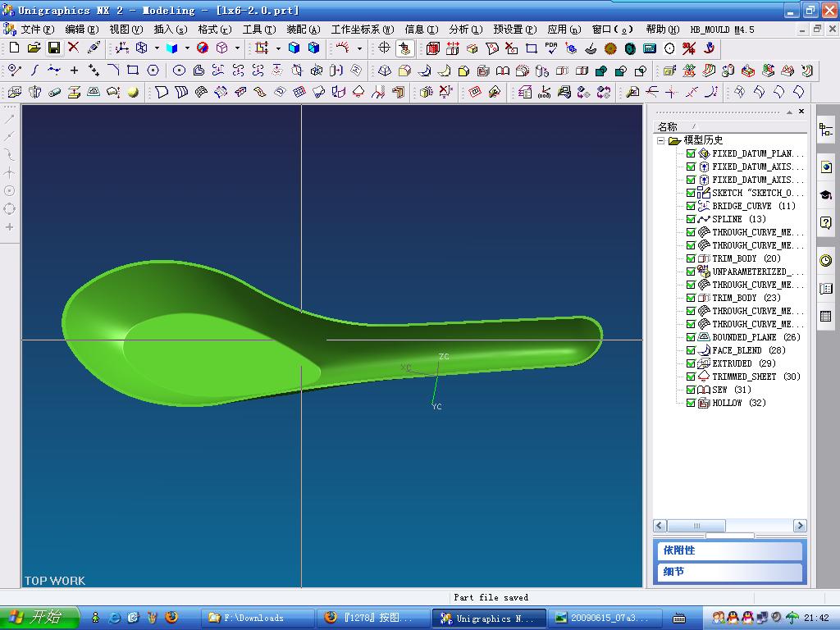Screen dimensions: 840x630
Task: Click the open book sew icon
Action: tap(503, 71)
